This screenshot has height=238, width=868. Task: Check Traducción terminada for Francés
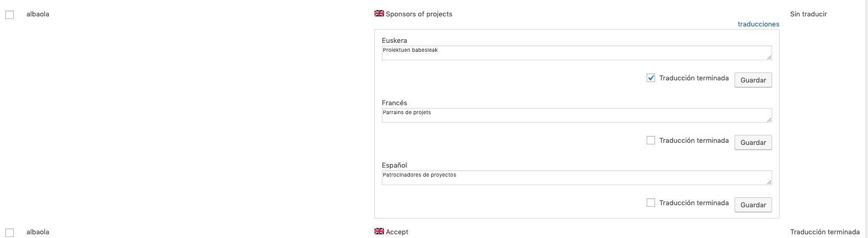click(651, 140)
